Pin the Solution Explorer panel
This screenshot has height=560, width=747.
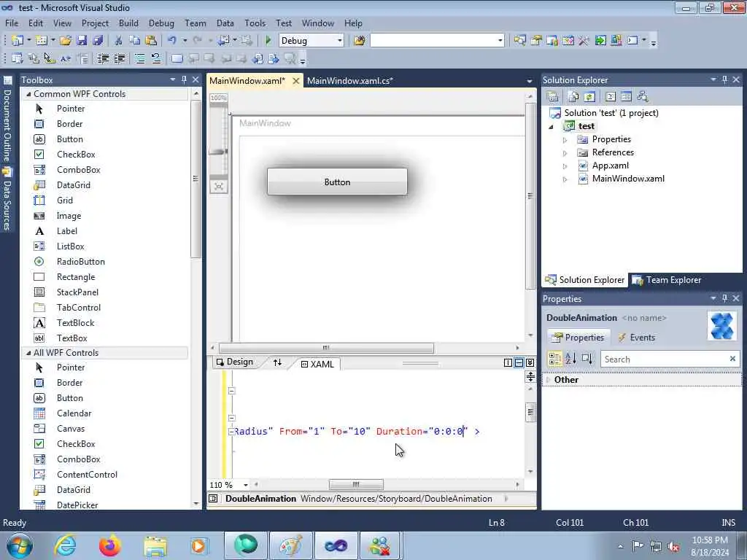coord(724,79)
